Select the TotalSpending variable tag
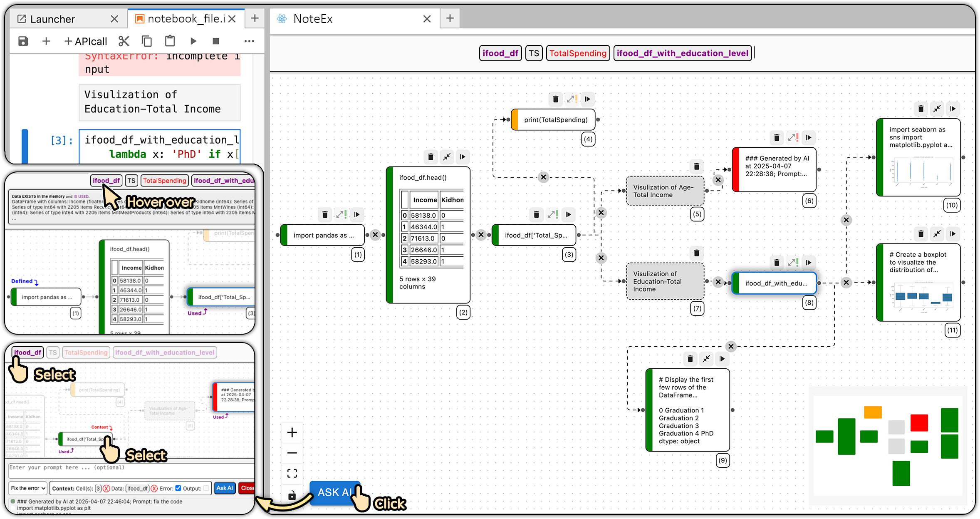 pyautogui.click(x=578, y=53)
